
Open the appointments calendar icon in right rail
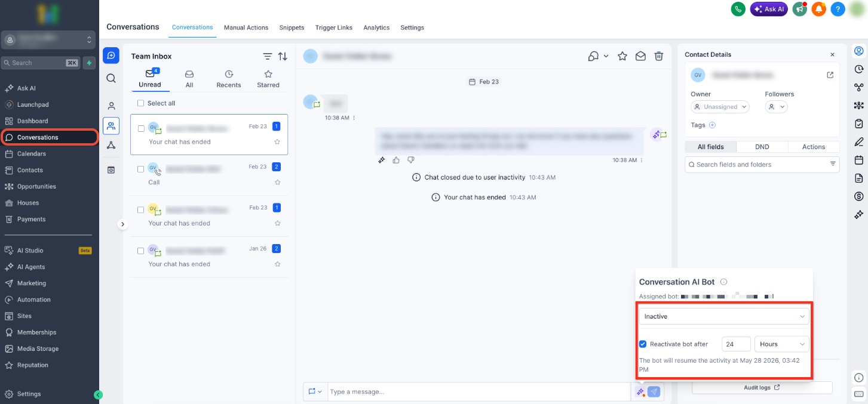859,160
